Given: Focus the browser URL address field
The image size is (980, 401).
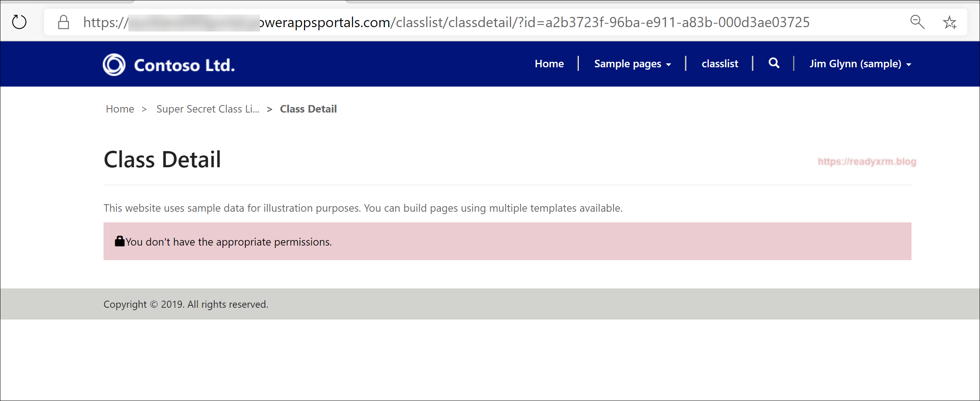Looking at the screenshot, I should coord(472,22).
